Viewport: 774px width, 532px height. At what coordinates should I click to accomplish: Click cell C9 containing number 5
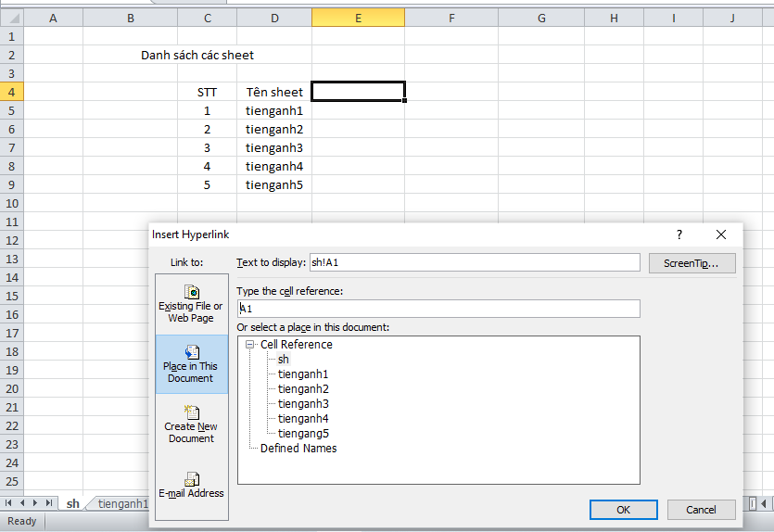click(x=208, y=185)
